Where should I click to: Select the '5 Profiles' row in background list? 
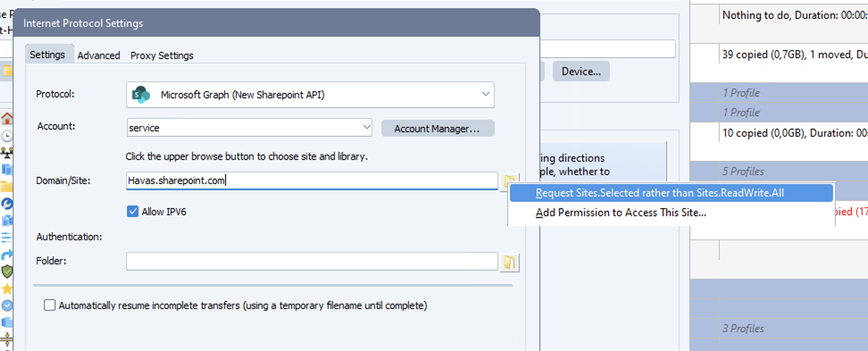pyautogui.click(x=779, y=171)
